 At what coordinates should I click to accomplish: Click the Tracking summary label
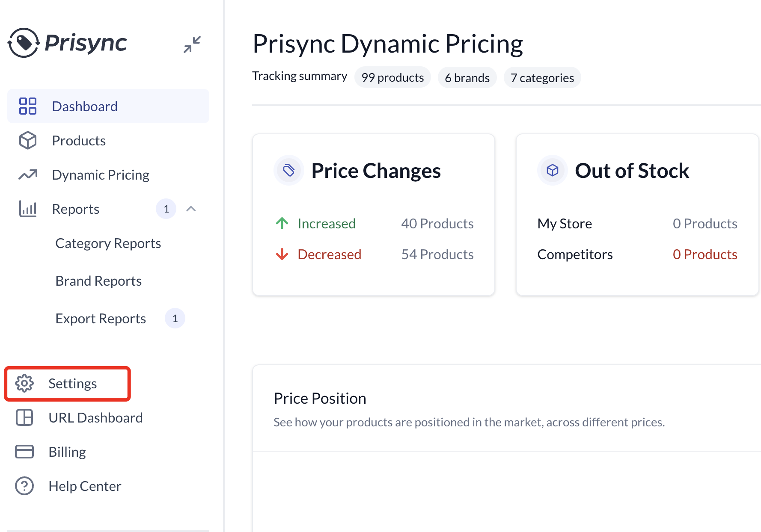point(300,76)
